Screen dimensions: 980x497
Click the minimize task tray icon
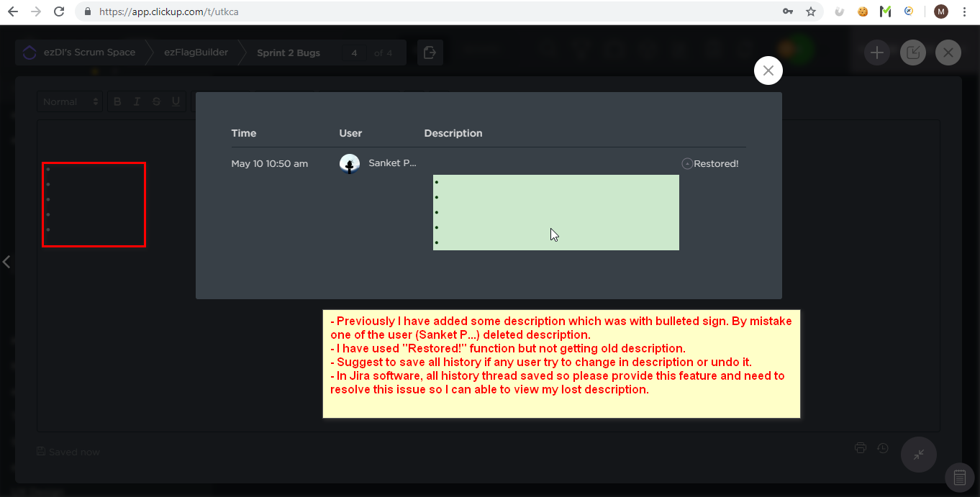[x=912, y=53]
